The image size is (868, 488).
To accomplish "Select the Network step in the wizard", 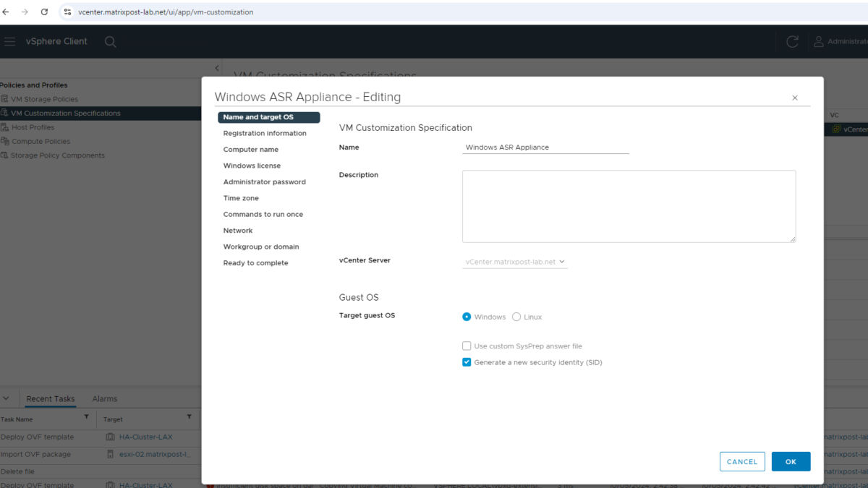I will tap(238, 230).
